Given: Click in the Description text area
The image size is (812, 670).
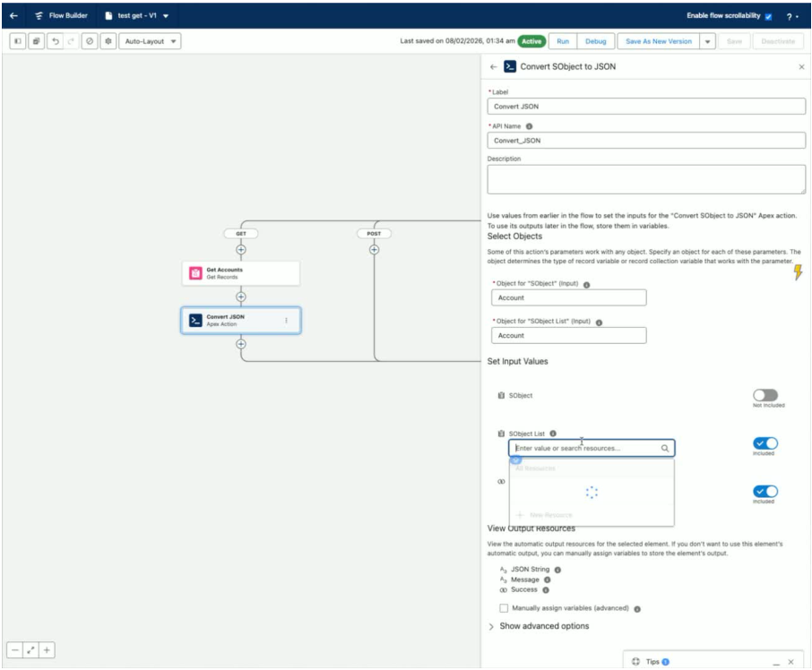Looking at the screenshot, I should (x=646, y=179).
